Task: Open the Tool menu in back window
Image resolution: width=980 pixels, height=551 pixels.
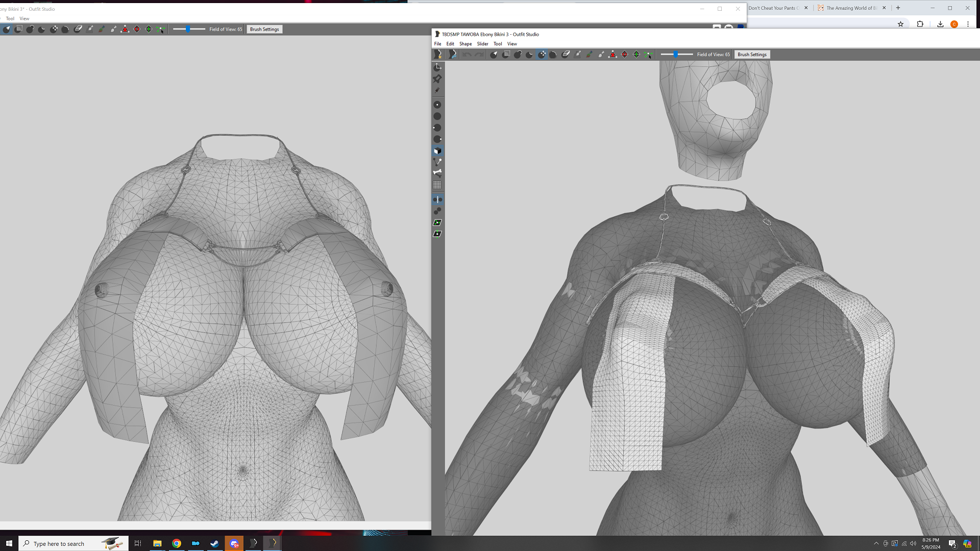Action: (10, 18)
